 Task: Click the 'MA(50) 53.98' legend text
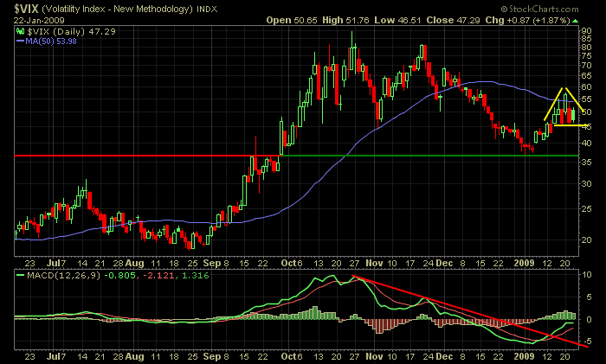(x=51, y=41)
